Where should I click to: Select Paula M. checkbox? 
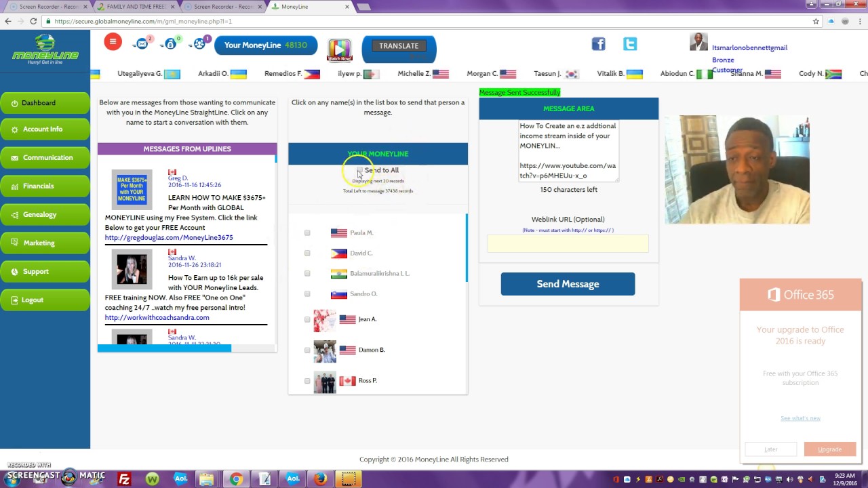pyautogui.click(x=307, y=232)
